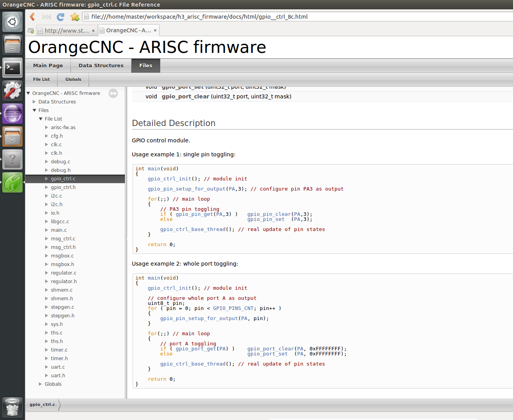Click the browser back arrow icon
Screen dimensions: 513x420
33,17
